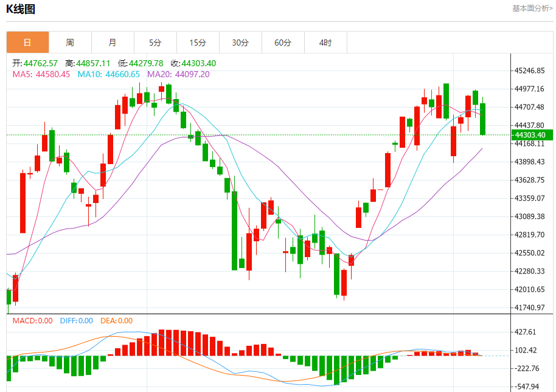Screen dimensions: 556x392
Task: Click the 44303.40 current price label
Action: 532,135
